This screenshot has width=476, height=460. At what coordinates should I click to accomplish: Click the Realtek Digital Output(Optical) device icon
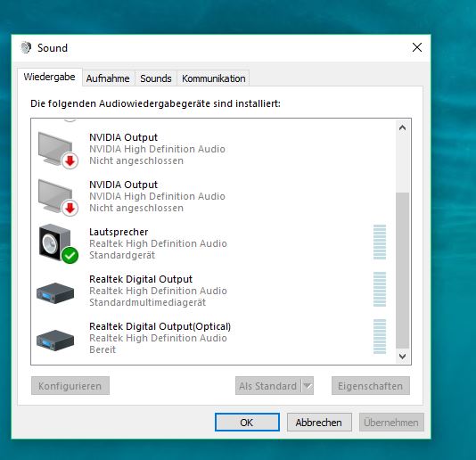pos(55,340)
